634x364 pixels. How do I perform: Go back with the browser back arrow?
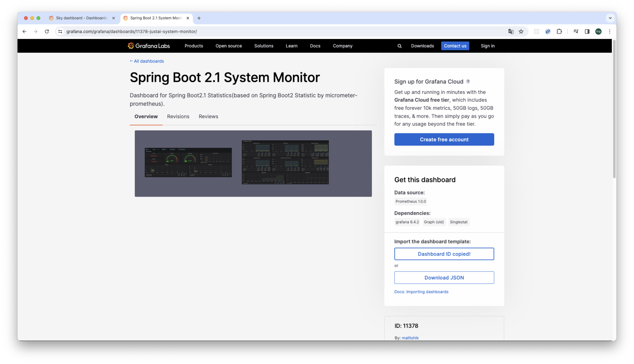point(24,32)
